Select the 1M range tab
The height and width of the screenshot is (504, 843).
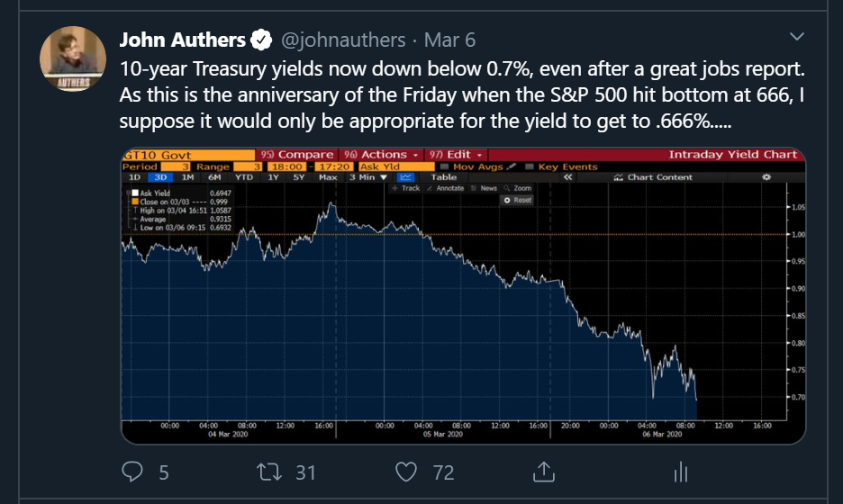click(x=187, y=177)
